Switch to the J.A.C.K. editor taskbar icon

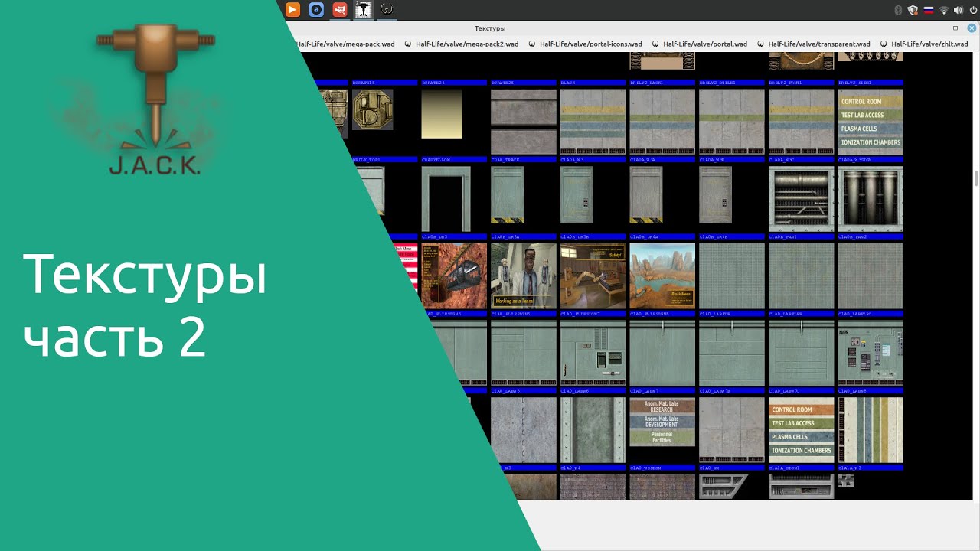pos(364,10)
